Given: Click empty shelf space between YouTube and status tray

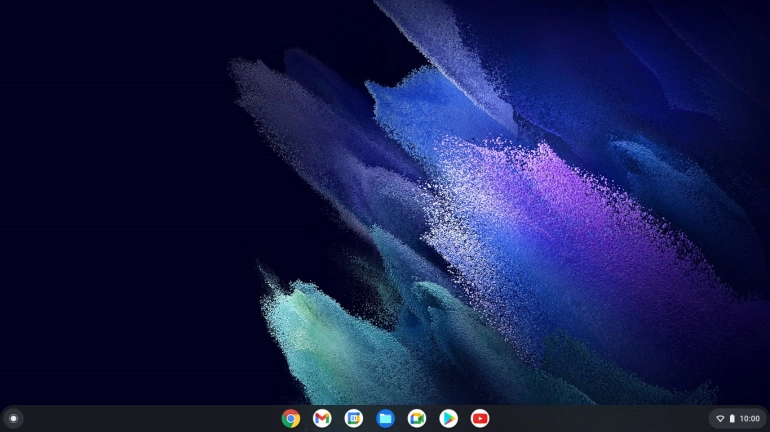Looking at the screenshot, I should pos(600,418).
